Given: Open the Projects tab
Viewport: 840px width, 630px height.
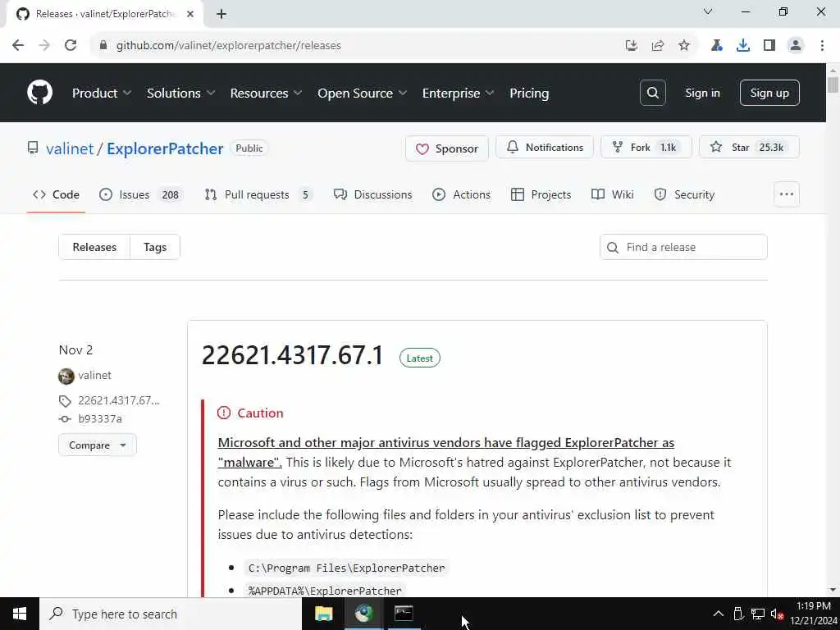Looking at the screenshot, I should 541,194.
